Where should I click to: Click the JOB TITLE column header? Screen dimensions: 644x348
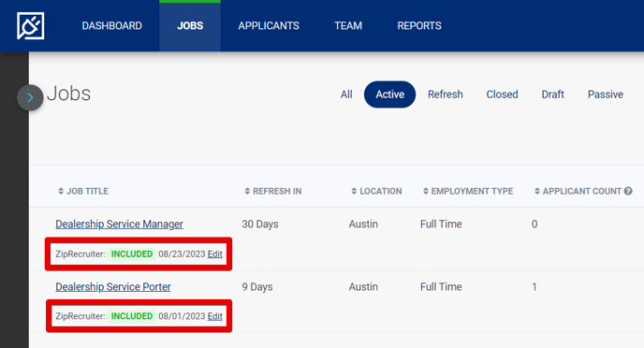[x=87, y=191]
